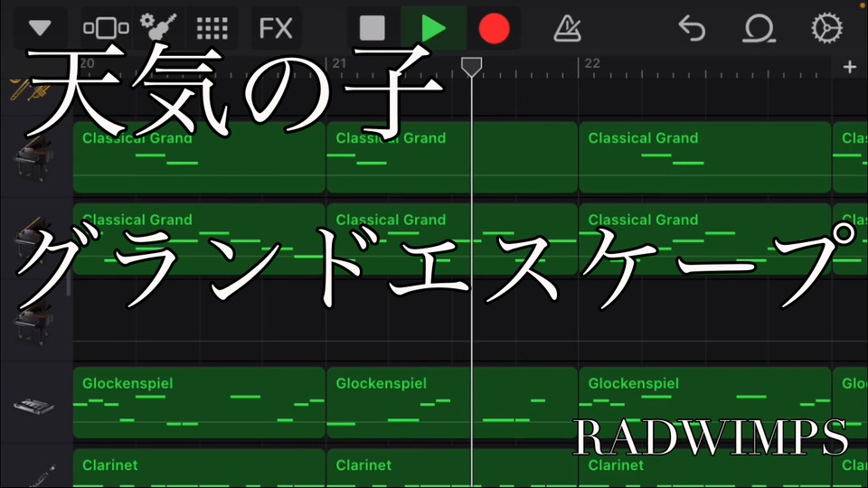Select the Clarinet region at bar 20
The image size is (868, 488).
coord(199,468)
